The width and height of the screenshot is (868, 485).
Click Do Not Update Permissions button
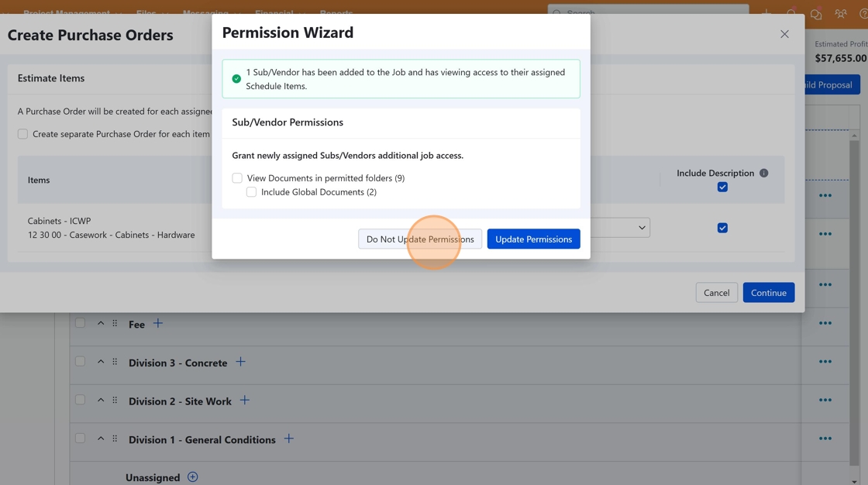click(x=420, y=239)
